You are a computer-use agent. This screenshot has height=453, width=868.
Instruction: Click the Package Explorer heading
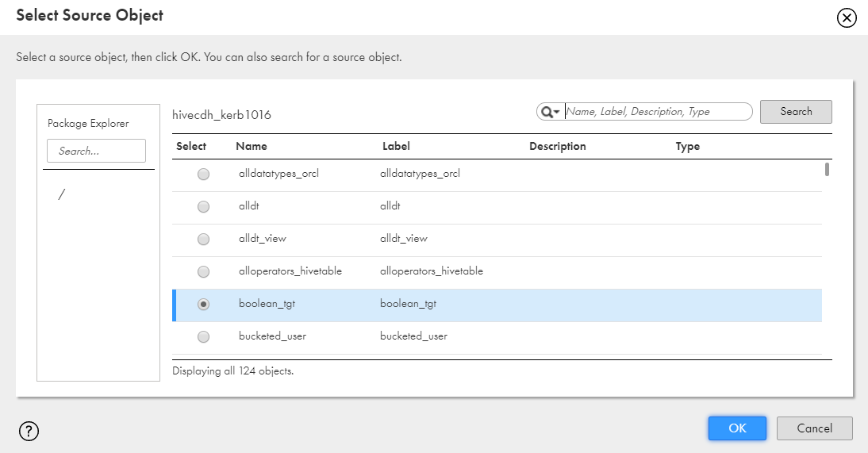(x=88, y=124)
